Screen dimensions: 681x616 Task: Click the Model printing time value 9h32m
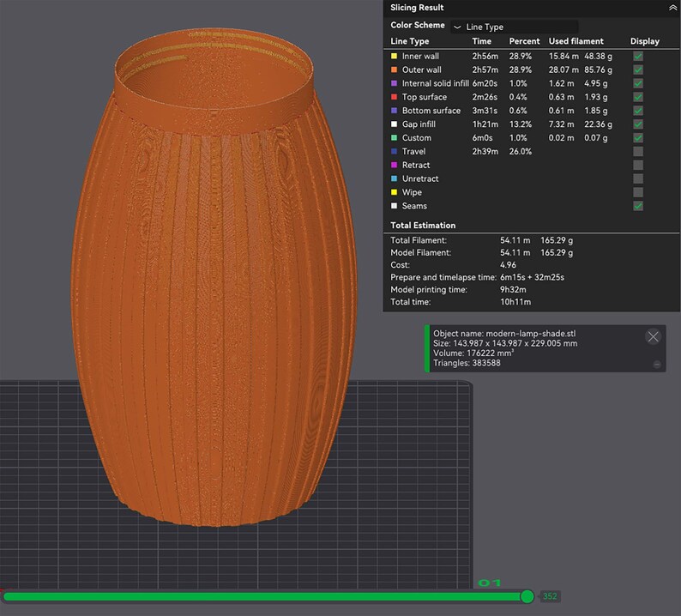tap(513, 289)
